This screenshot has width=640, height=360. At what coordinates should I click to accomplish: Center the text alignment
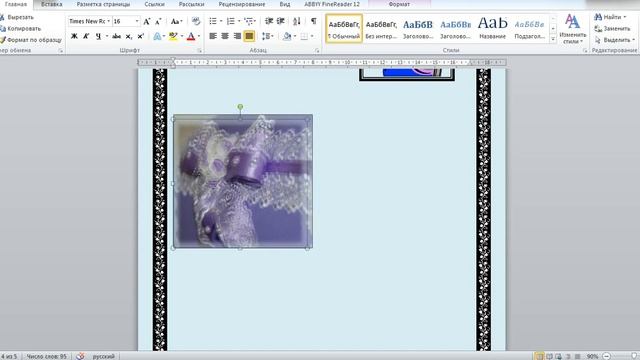pyautogui.click(x=225, y=36)
